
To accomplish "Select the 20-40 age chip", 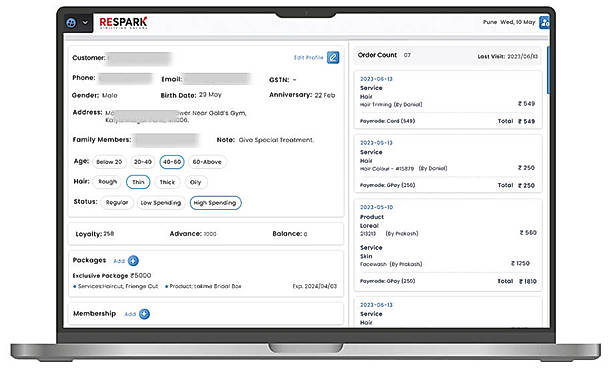I will (143, 162).
